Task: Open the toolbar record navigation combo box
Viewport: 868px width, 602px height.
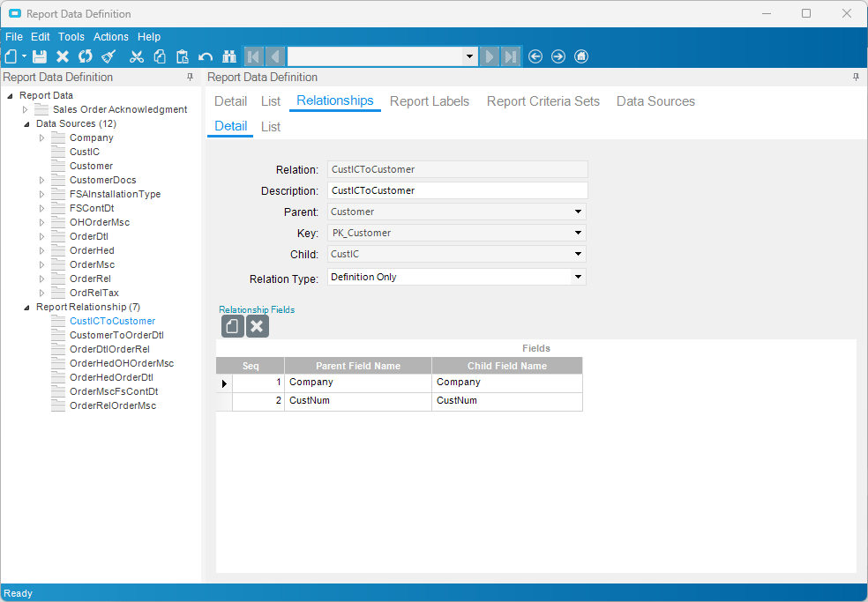Action: (469, 56)
